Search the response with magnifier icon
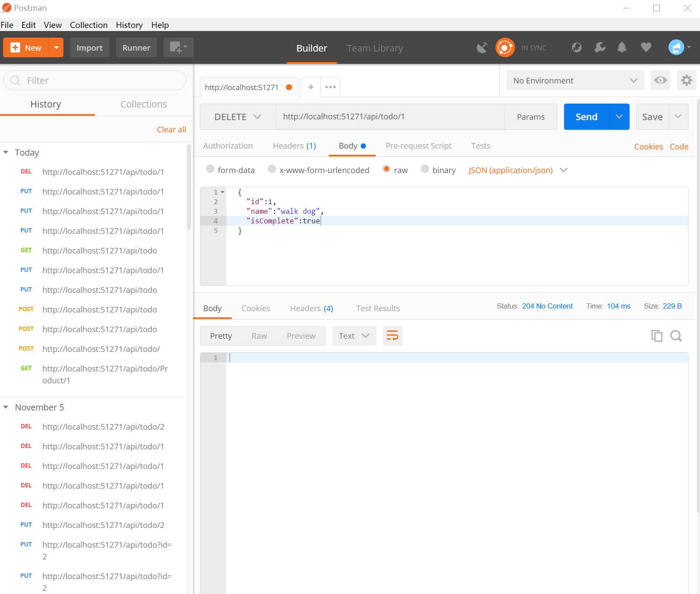The width and height of the screenshot is (700, 594). point(676,336)
